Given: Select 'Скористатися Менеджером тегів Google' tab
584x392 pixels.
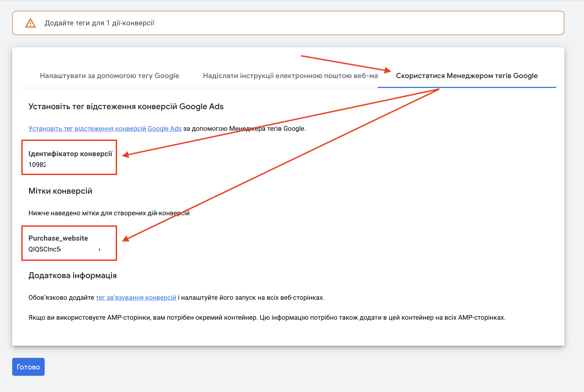Looking at the screenshot, I should tap(467, 76).
